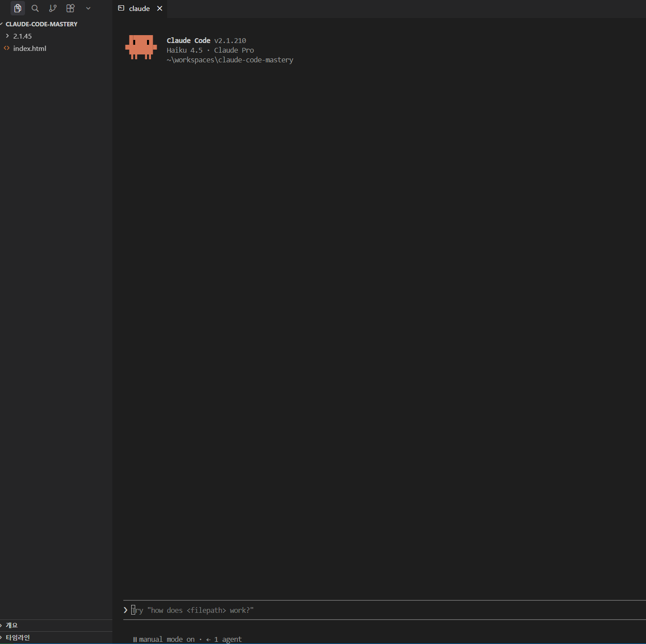Click the terminal icon on claude tab
Viewport: 646px width, 644px height.
click(x=122, y=8)
